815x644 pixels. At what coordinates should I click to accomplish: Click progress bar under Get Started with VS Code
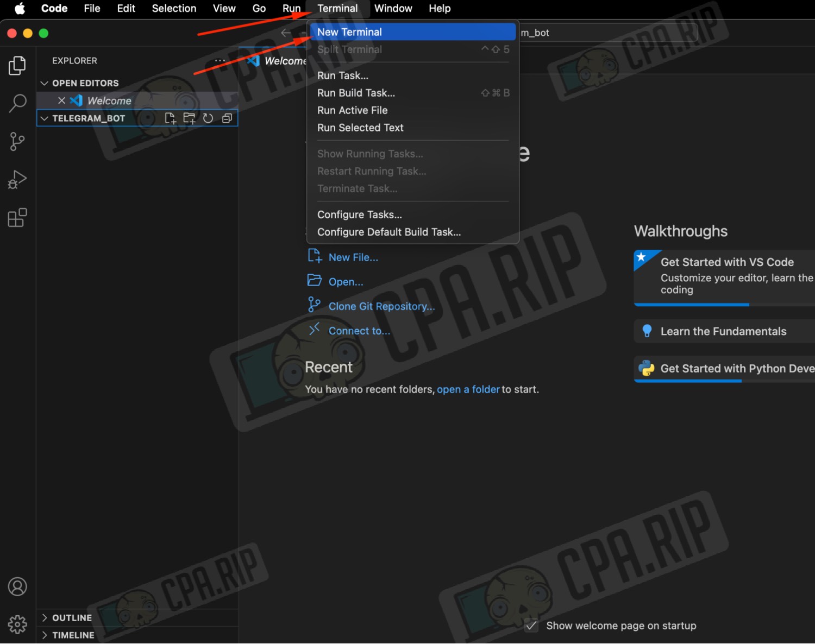724,305
